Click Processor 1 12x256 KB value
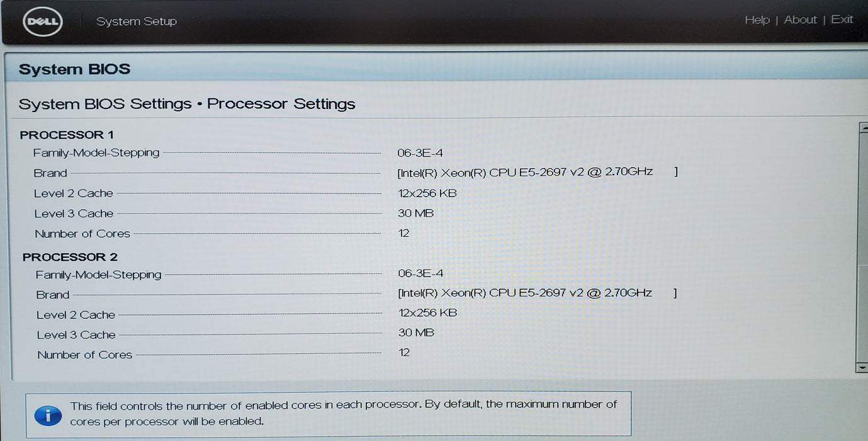This screenshot has width=868, height=441. point(427,193)
